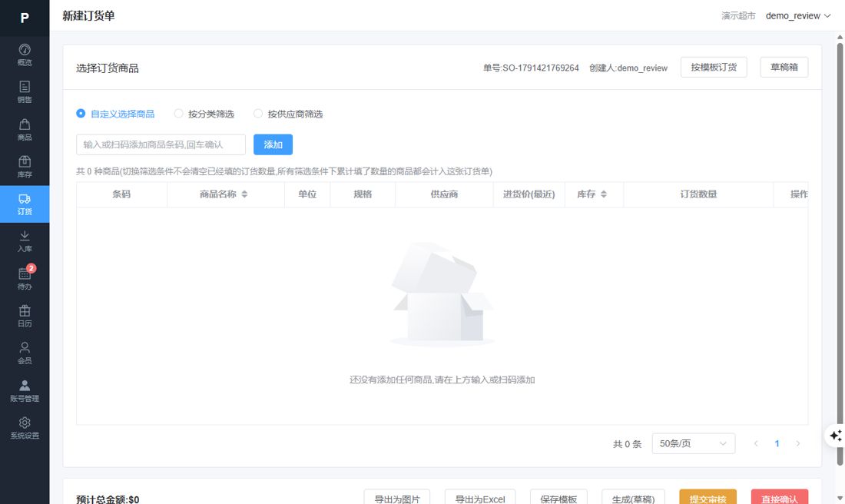This screenshot has width=845, height=504.
Task: Click the 供应商 column header
Action: tap(444, 194)
